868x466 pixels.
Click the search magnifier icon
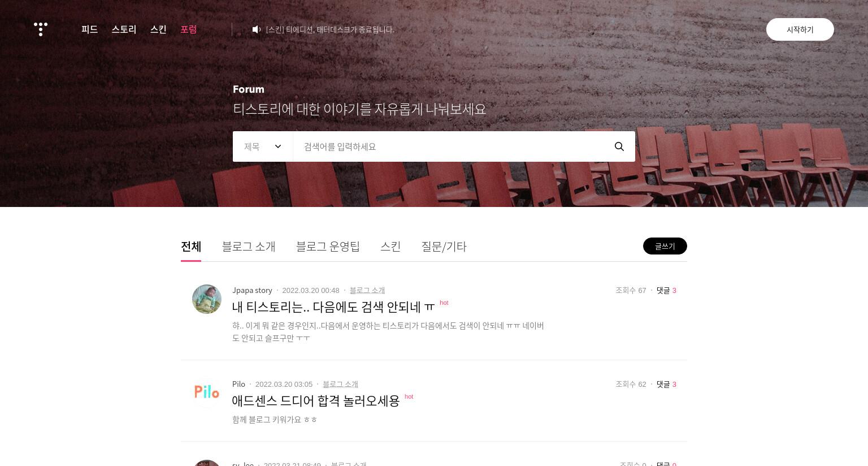(619, 146)
